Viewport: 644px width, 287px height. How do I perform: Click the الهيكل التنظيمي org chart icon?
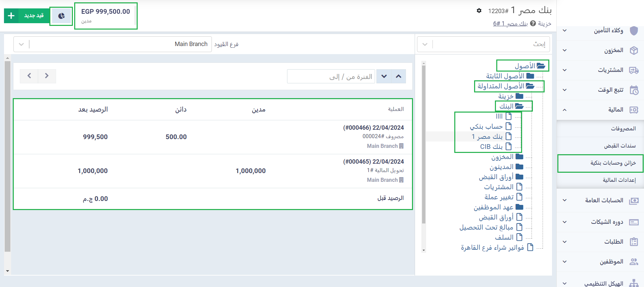click(x=634, y=283)
